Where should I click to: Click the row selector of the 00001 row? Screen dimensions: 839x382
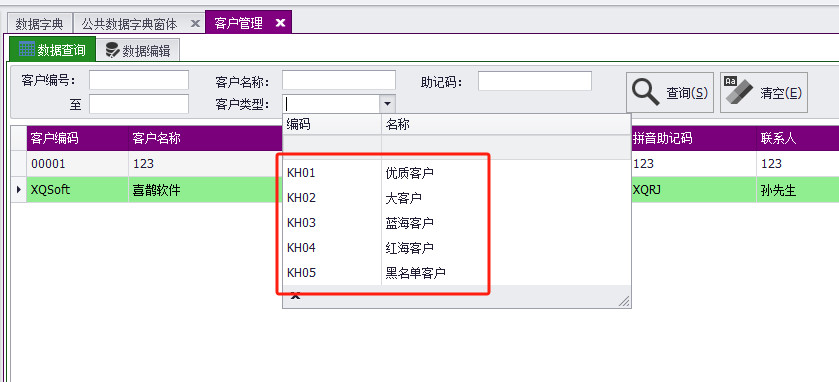(x=19, y=164)
